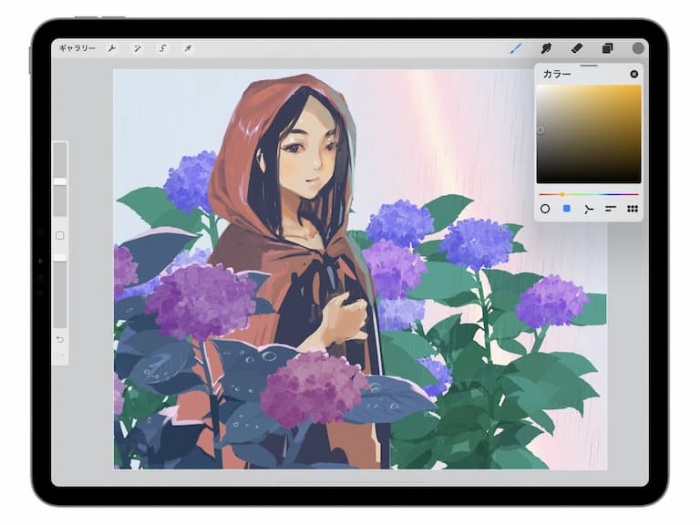Screen dimensions: 700x525
Task: Tap the active color circle in toolbar
Action: [x=638, y=48]
